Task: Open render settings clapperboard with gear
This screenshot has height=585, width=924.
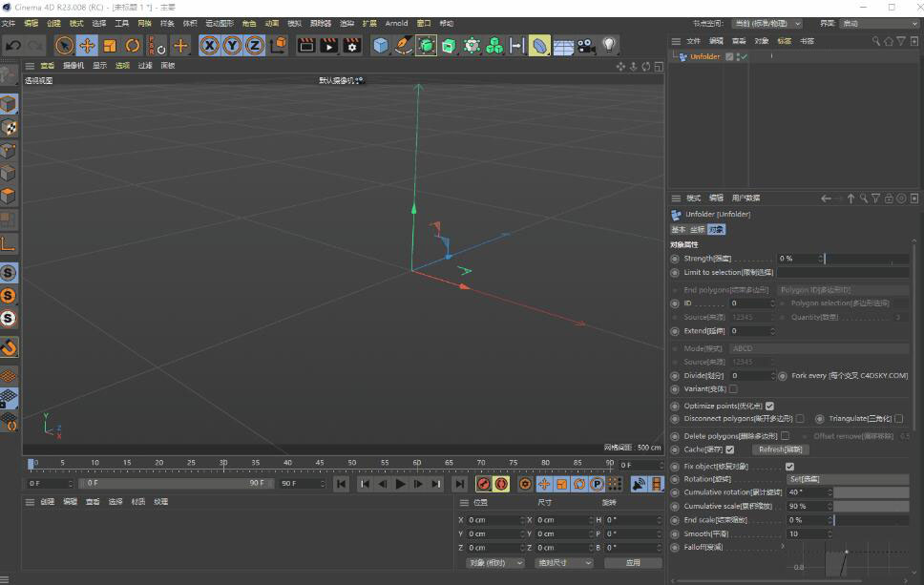Action: pos(352,46)
